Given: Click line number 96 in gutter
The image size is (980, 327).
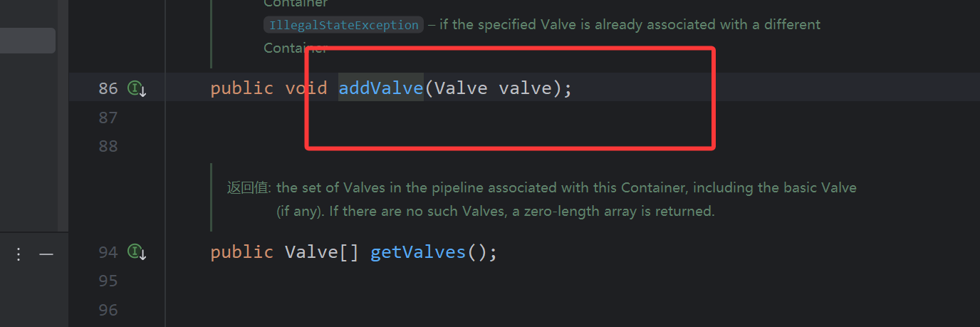Looking at the screenshot, I should (x=108, y=310).
